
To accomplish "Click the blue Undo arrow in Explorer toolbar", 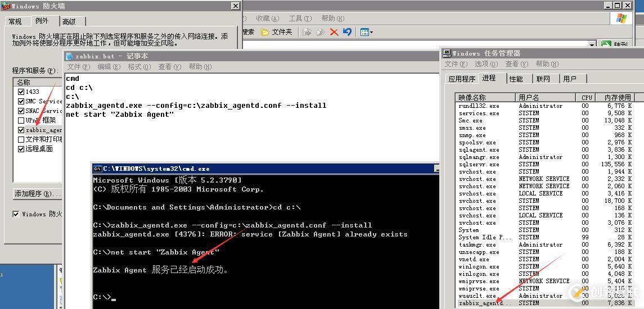I will [x=347, y=32].
